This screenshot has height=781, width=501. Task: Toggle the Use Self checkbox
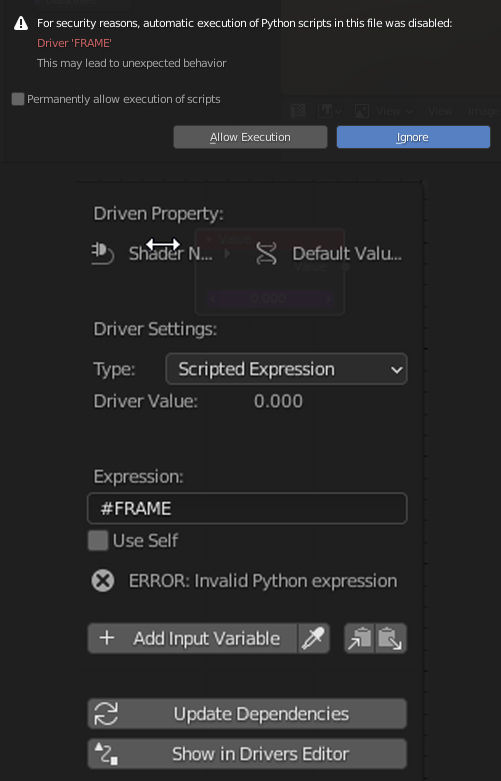coord(98,540)
